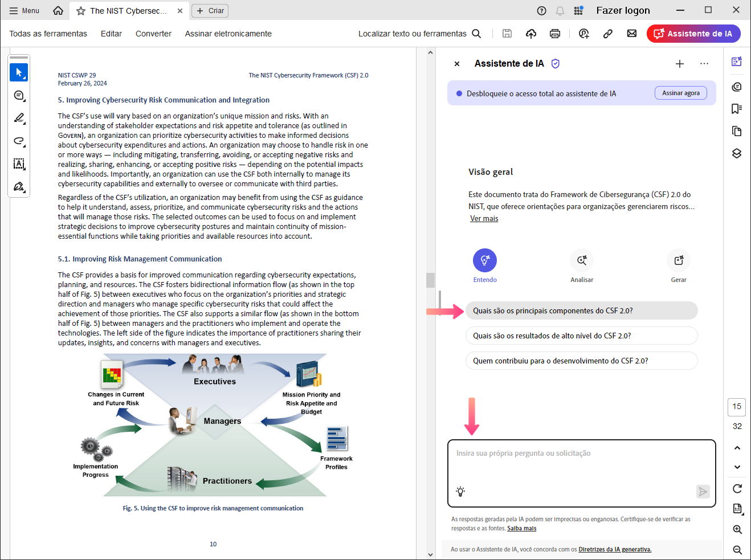
Task: Click the copy link icon
Action: tap(608, 34)
